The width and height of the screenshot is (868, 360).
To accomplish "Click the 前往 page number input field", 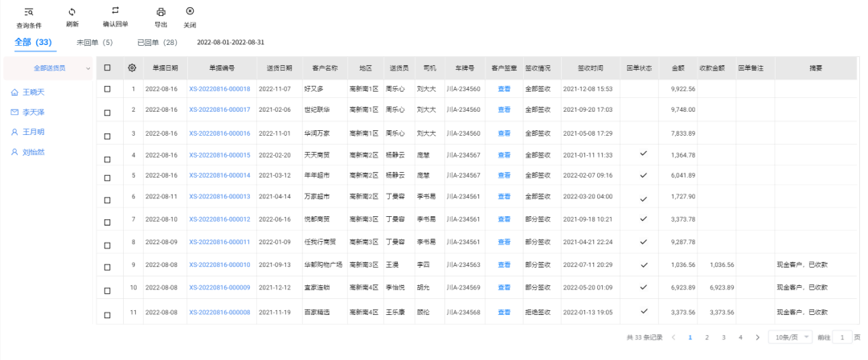I will tap(842, 337).
